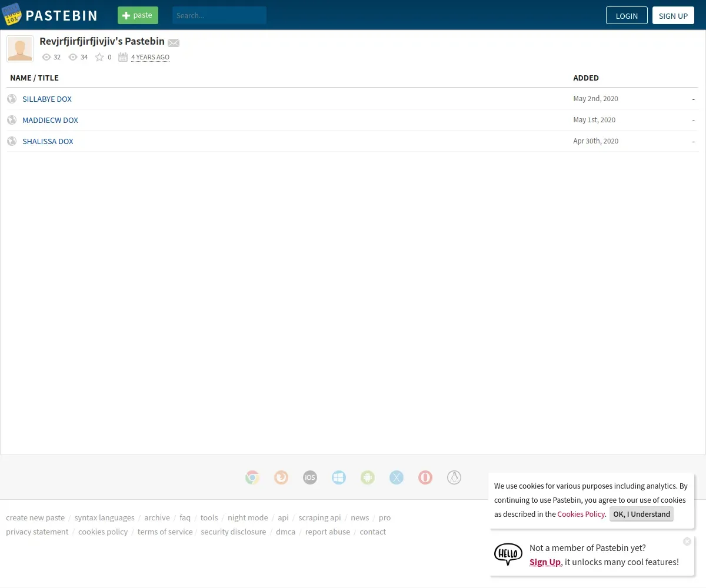
Task: Open the scraping api footer link
Action: click(319, 517)
